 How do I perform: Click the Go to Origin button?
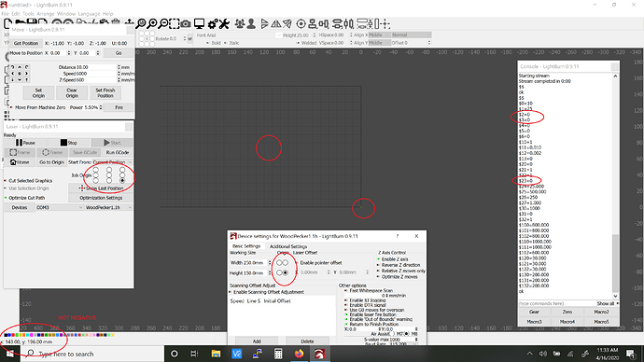pyautogui.click(x=51, y=162)
